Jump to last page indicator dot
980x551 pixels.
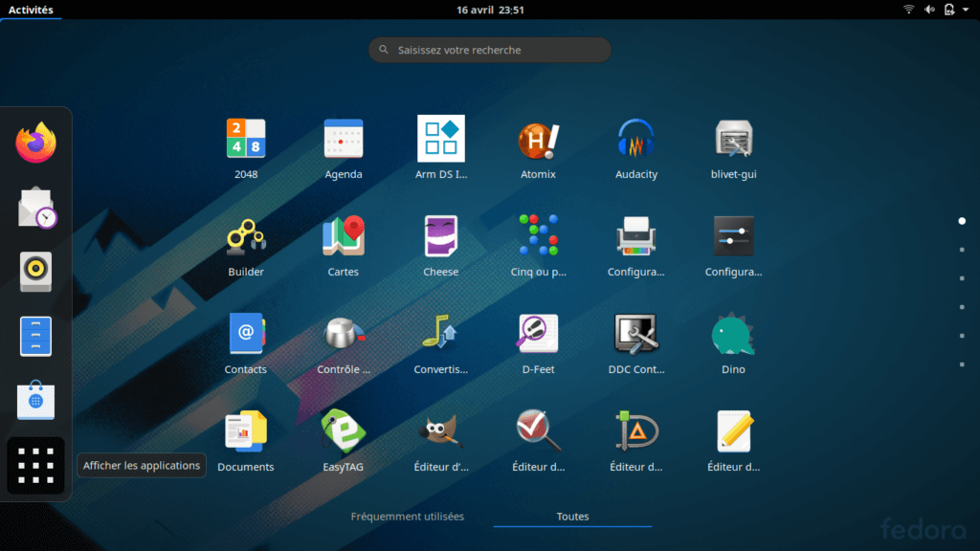click(x=962, y=364)
